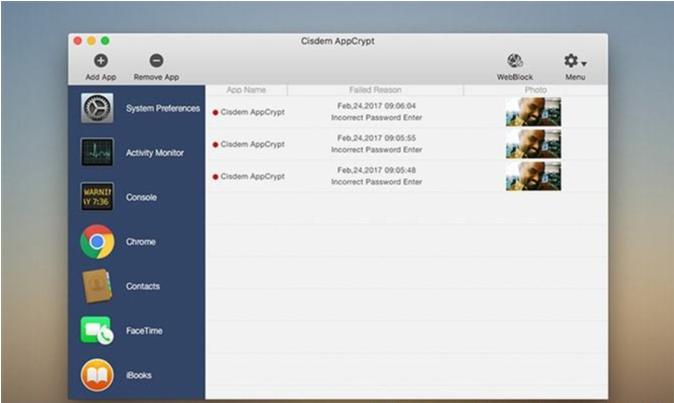Sort by App Name column header
This screenshot has width=674, height=403.
tap(246, 90)
